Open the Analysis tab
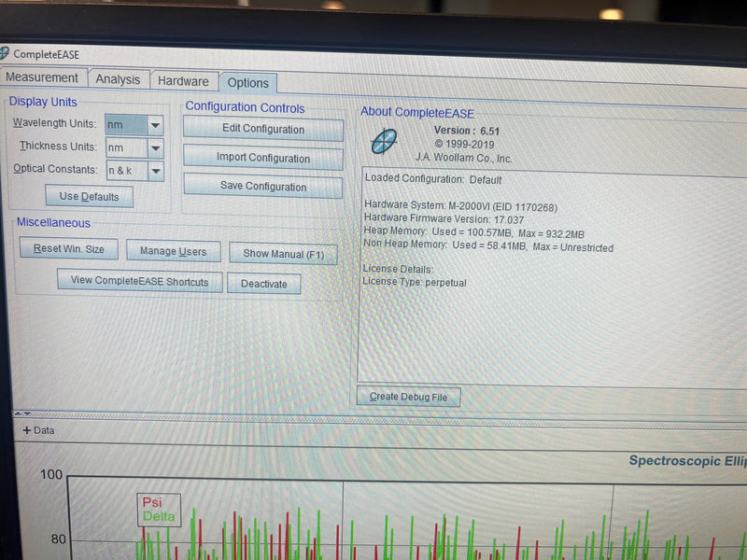The image size is (747, 560). (118, 79)
